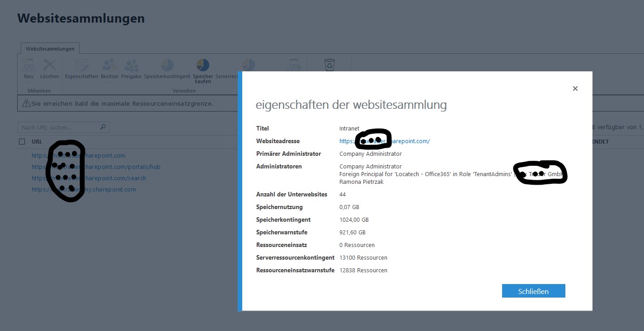The height and width of the screenshot is (331, 644).
Task: Focus the Nach URL suchen field
Action: point(64,127)
